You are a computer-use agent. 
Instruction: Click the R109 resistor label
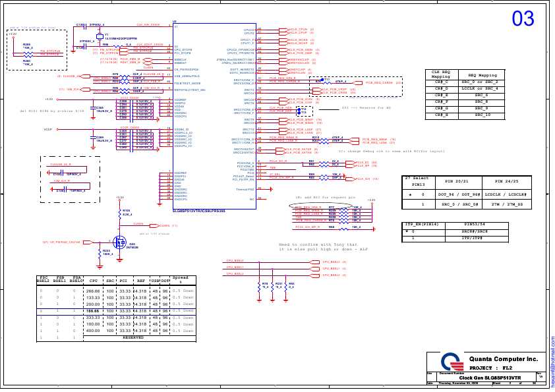tap(127, 211)
